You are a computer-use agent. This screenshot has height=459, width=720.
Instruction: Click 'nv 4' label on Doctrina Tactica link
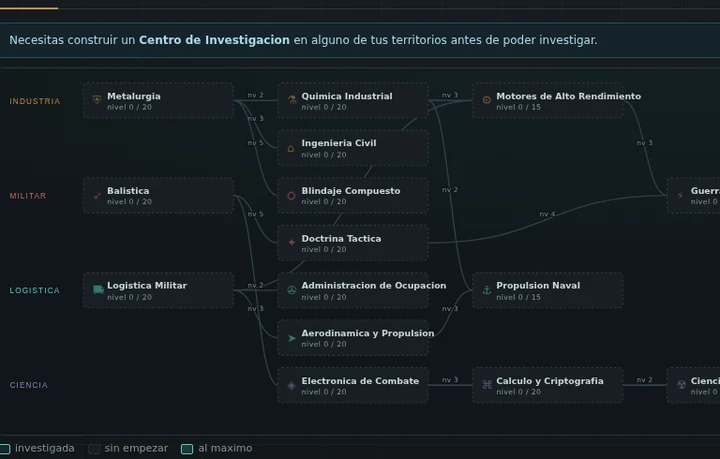547,214
